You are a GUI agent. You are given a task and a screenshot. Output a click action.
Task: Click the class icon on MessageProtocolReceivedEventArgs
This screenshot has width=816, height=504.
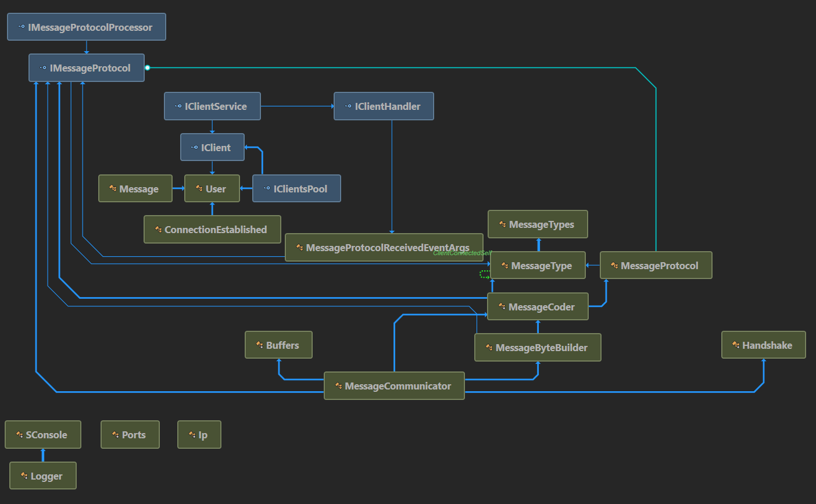point(299,248)
